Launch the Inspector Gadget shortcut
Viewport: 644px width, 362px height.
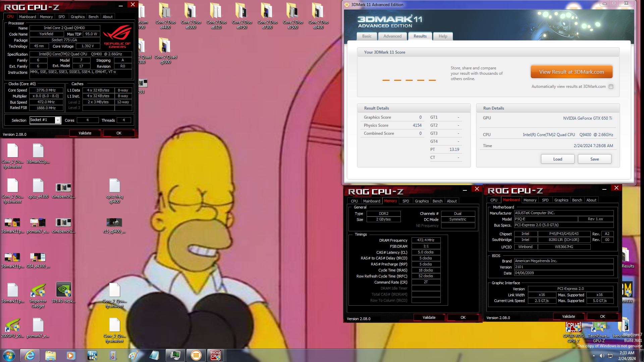38,295
